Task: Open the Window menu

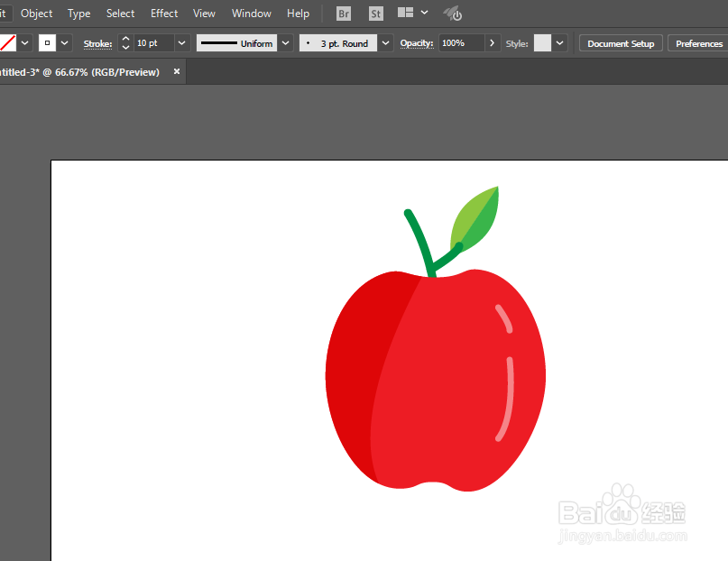Action: point(251,14)
